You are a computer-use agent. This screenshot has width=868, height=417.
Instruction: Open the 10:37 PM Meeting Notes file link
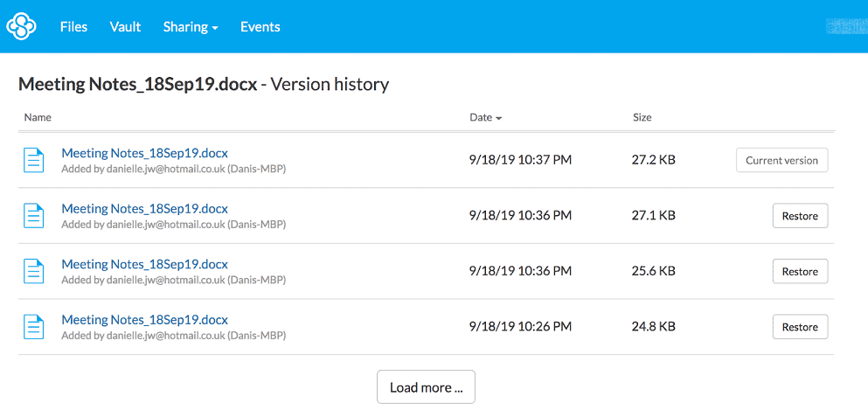coord(144,153)
